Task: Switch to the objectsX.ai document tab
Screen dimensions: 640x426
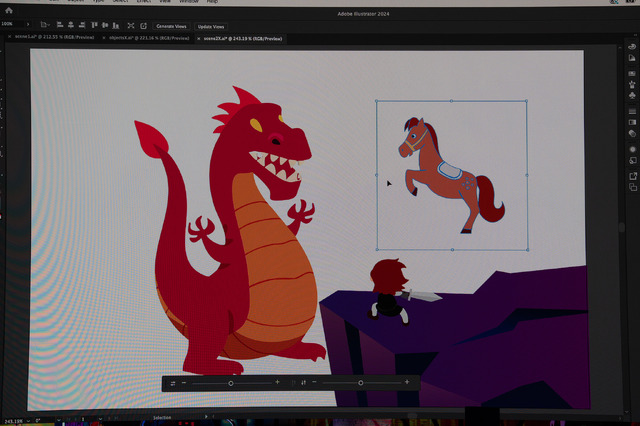Action: pyautogui.click(x=149, y=38)
